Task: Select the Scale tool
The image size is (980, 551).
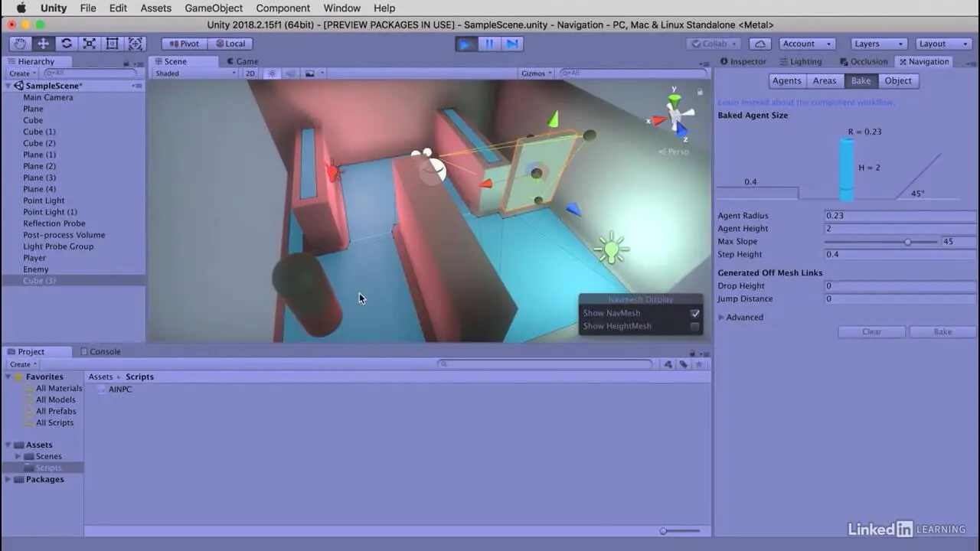Action: click(x=90, y=44)
